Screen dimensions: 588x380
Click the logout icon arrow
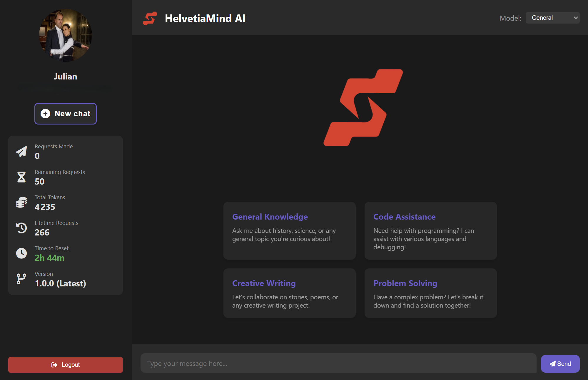coord(54,365)
